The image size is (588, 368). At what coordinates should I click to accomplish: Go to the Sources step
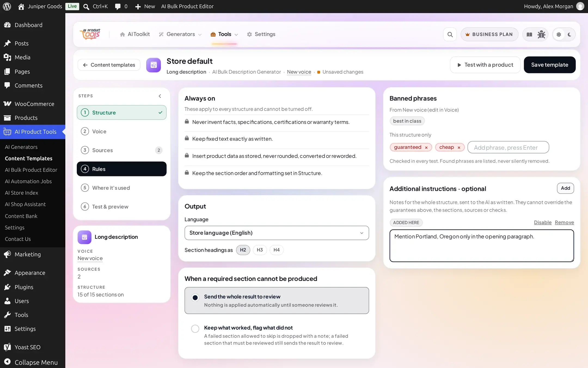pyautogui.click(x=122, y=150)
